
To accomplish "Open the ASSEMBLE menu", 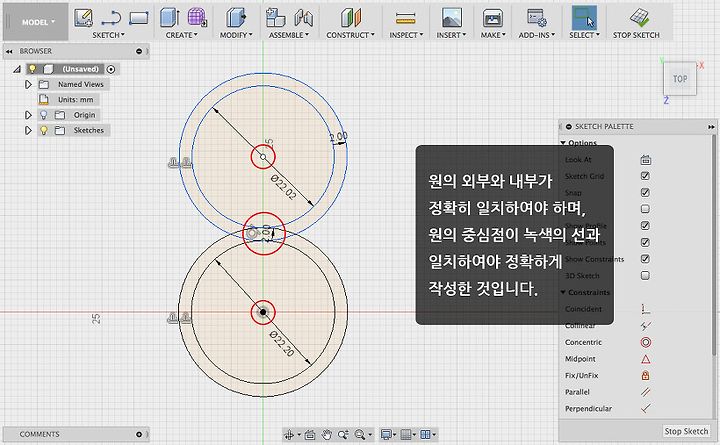I will tap(289, 35).
